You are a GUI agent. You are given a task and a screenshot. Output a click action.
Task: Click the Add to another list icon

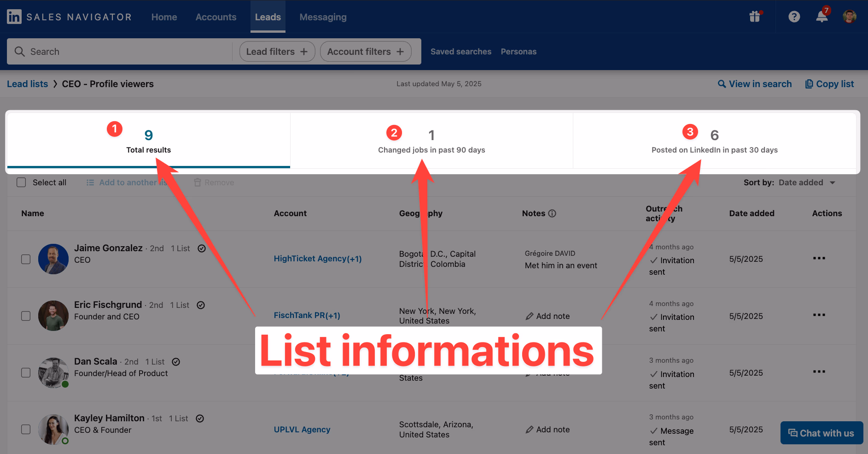pos(90,183)
